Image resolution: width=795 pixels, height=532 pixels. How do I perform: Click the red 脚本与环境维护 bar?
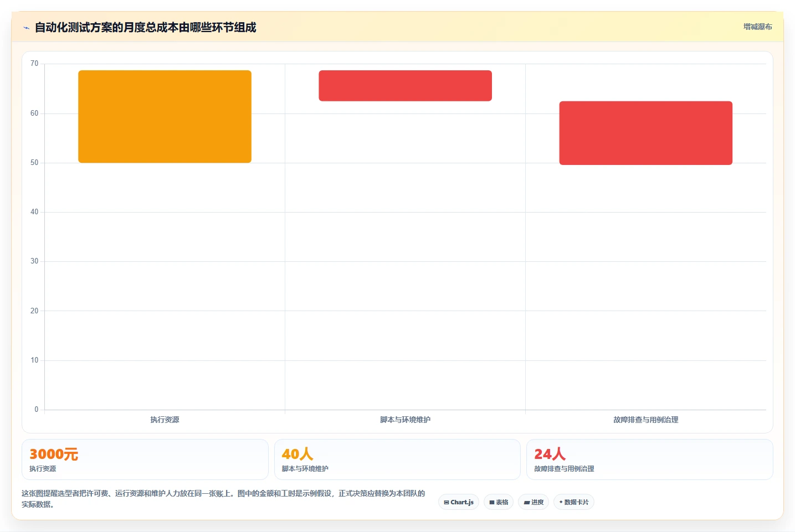(405, 86)
